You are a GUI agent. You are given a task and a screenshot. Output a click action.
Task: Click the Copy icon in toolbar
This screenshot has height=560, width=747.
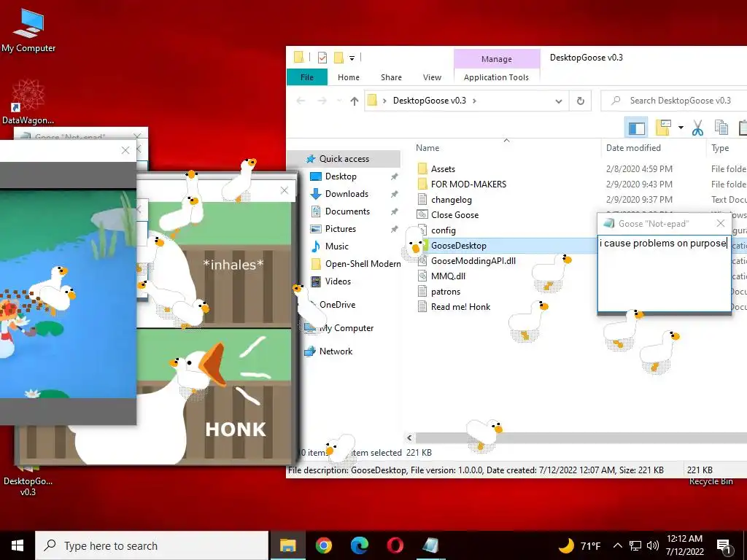721,128
